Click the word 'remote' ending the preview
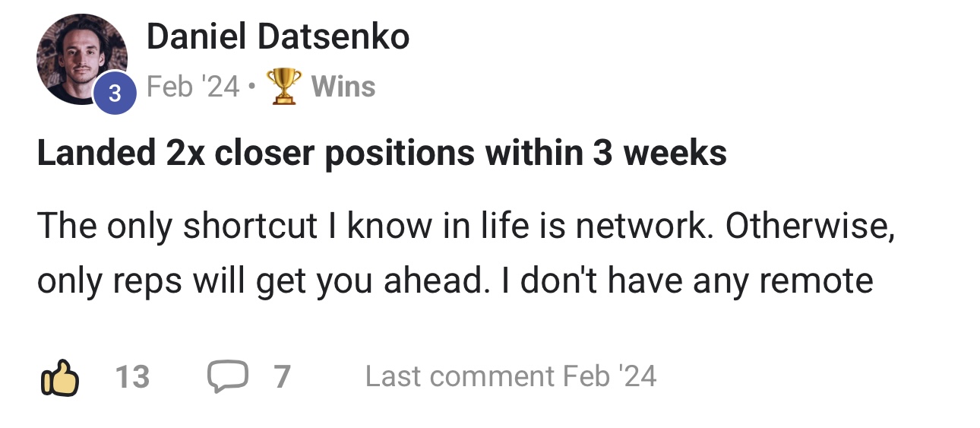The height and width of the screenshot is (428, 980). pos(816,281)
